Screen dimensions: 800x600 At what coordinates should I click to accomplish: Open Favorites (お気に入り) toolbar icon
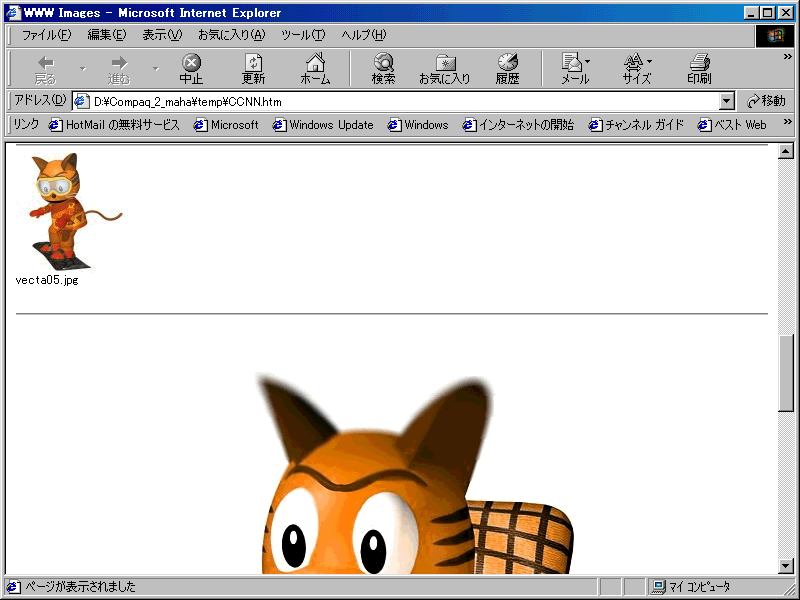click(x=444, y=69)
